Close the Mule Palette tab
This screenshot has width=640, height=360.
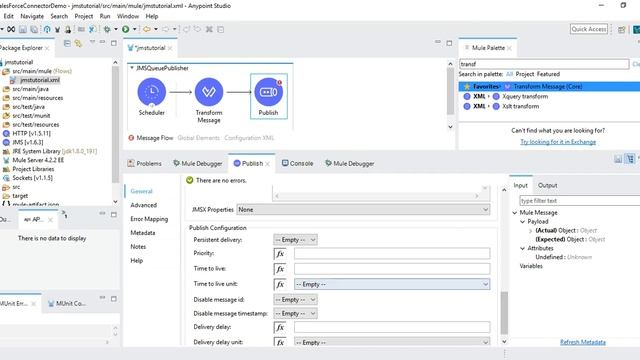(x=509, y=48)
